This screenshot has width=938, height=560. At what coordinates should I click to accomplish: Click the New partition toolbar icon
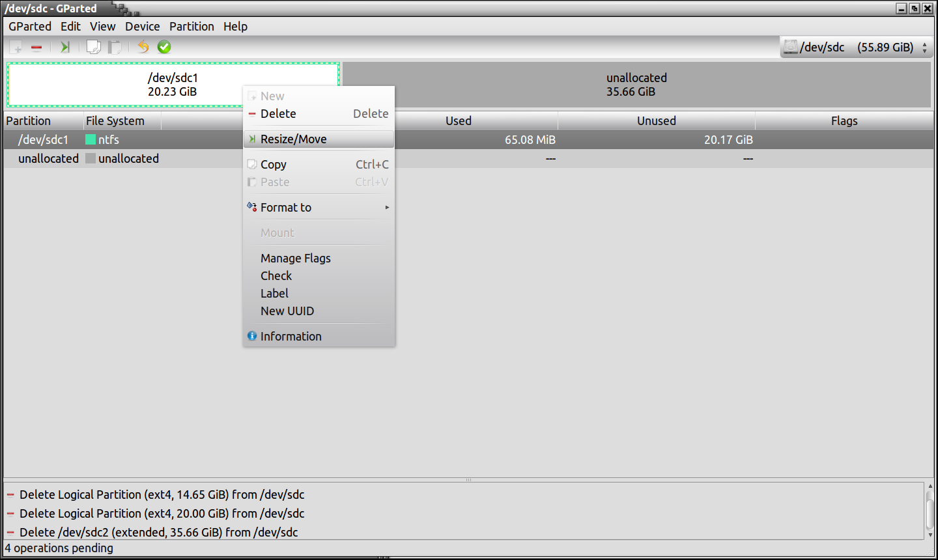coord(16,47)
